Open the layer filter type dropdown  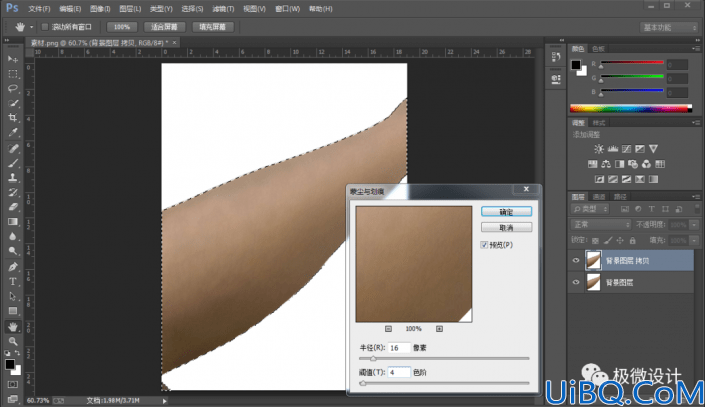pyautogui.click(x=590, y=209)
